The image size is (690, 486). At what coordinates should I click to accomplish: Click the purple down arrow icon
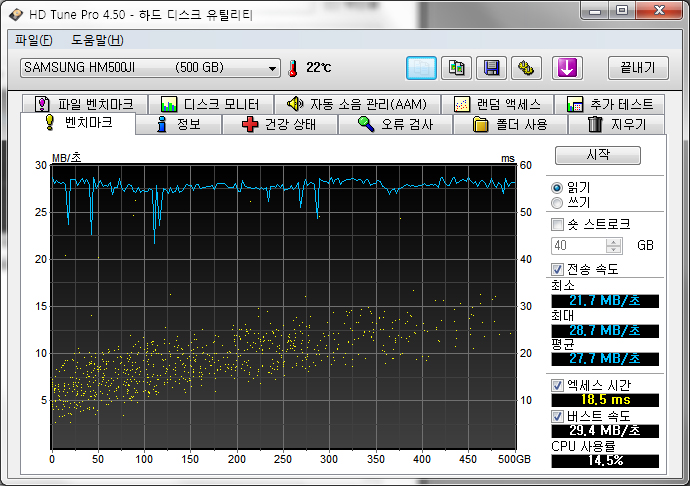pos(567,68)
